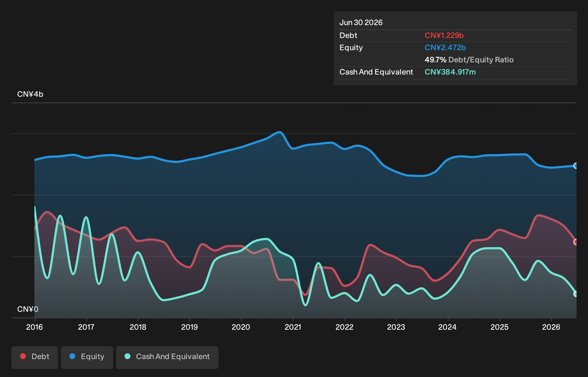This screenshot has height=377, width=588.
Task: Click the CN¥2.472b equity value
Action: coord(445,48)
